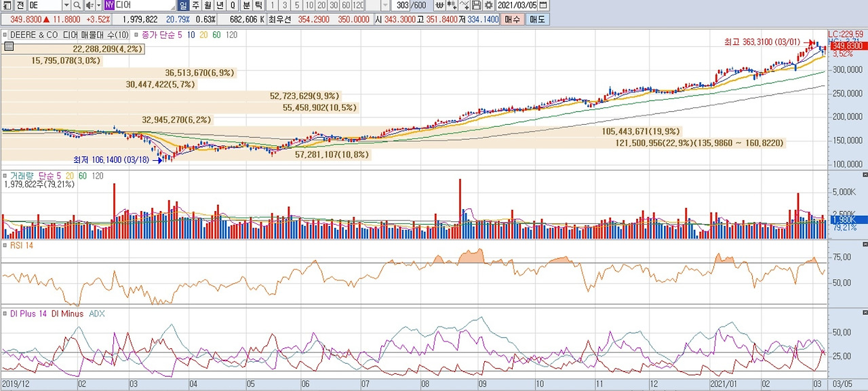The image size is (868, 391).
Task: Click the DEERE & CO 디어 매물대 수(10) label
Action: click(69, 34)
